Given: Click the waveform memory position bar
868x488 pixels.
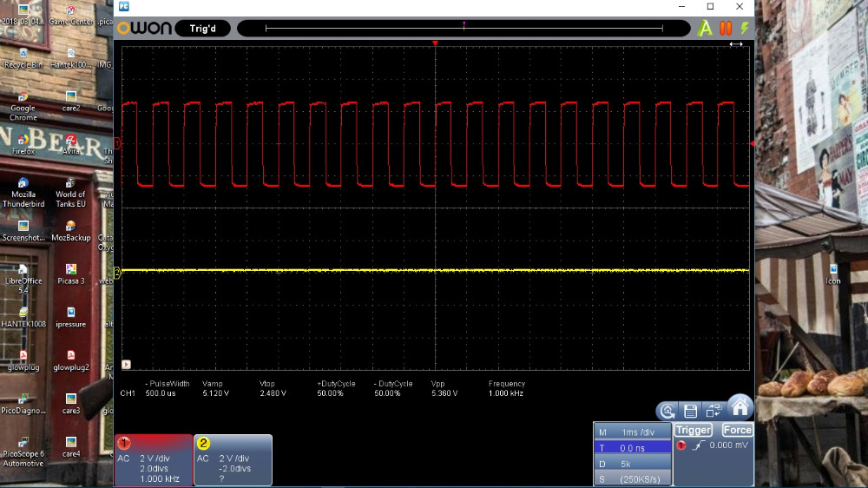Looking at the screenshot, I should click(x=464, y=29).
